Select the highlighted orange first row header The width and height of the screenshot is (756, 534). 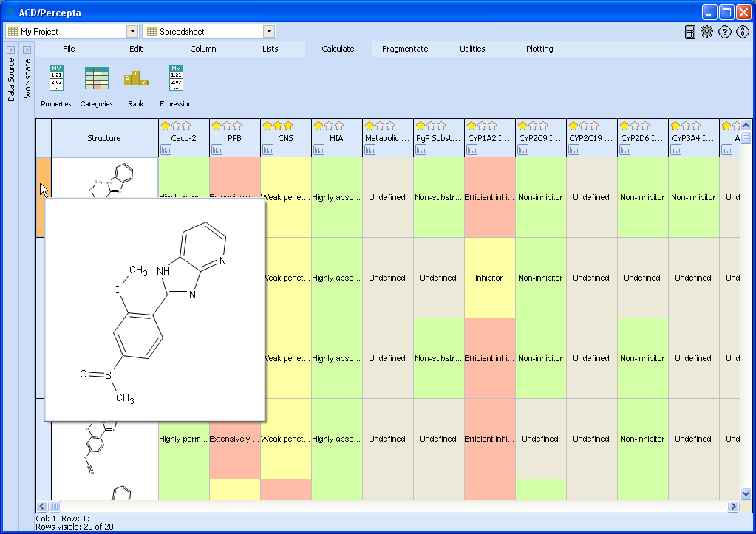tap(44, 197)
